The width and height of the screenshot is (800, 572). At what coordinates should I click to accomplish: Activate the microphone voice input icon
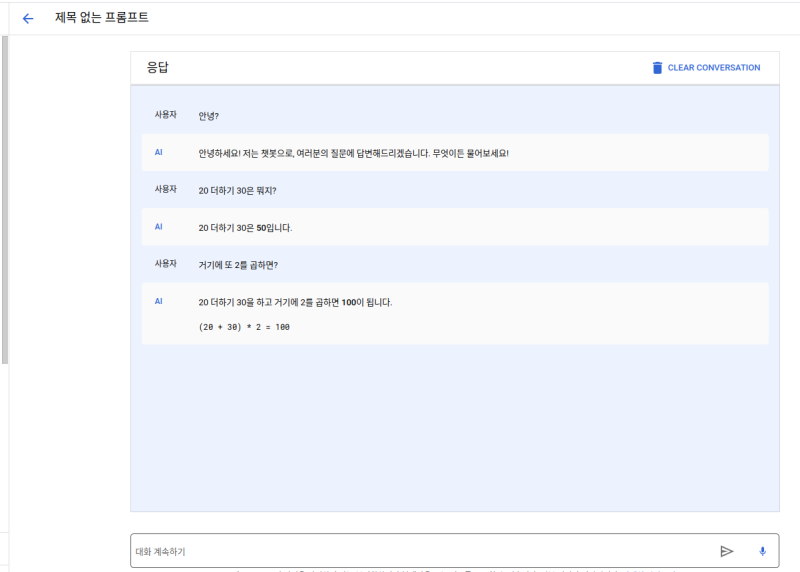(762, 551)
